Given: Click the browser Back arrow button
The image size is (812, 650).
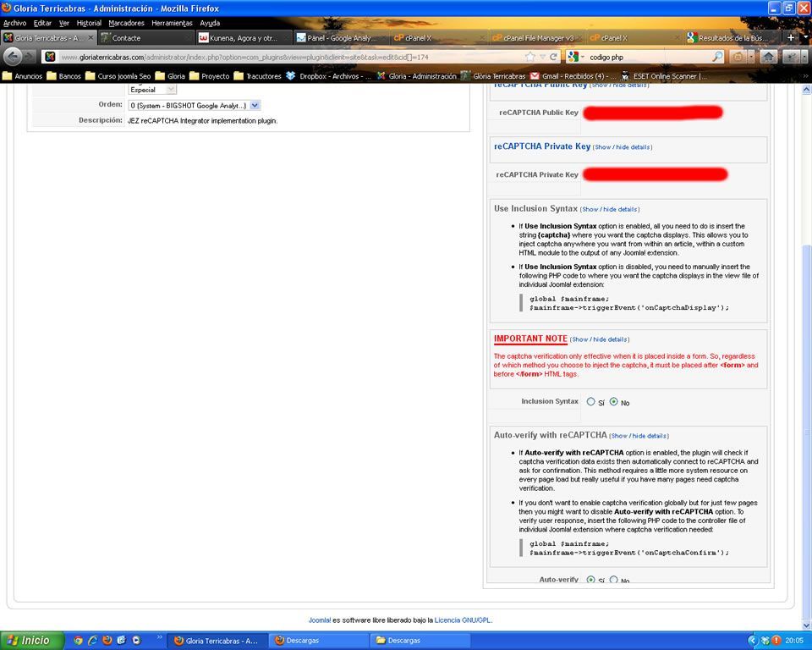Looking at the screenshot, I should [13, 57].
